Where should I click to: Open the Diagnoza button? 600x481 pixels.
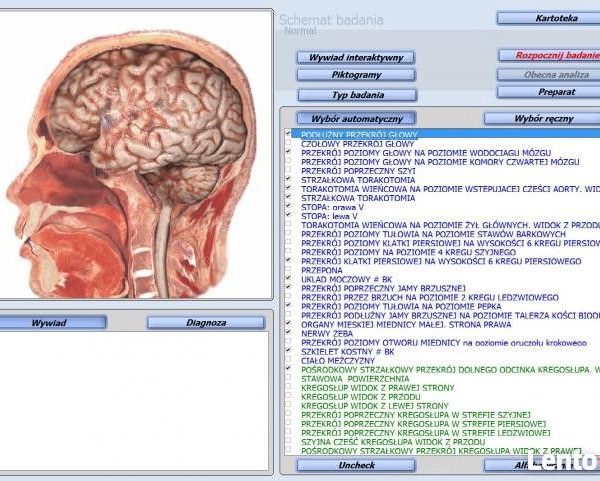206,323
